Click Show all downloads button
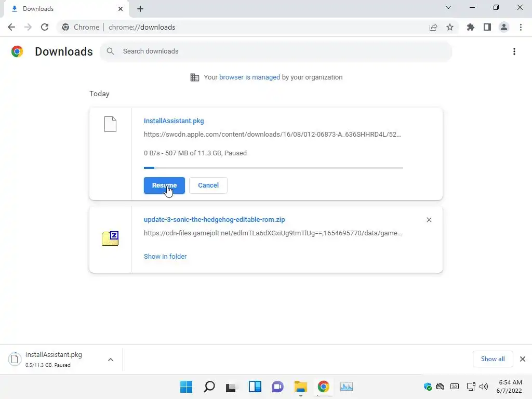 click(493, 359)
